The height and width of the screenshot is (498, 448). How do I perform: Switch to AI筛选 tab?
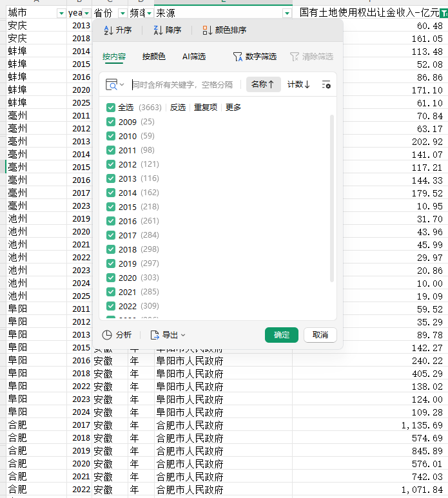click(194, 57)
